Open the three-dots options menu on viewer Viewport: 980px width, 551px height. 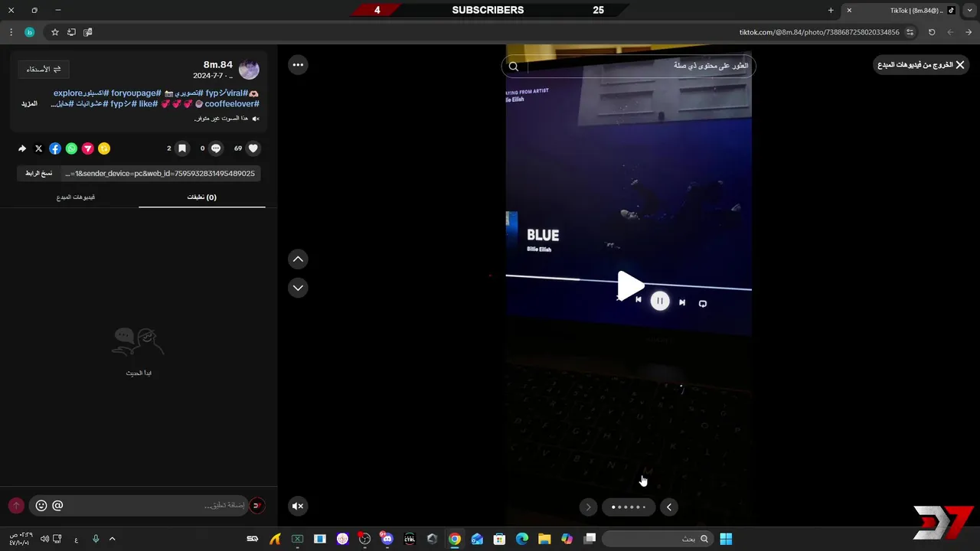[298, 65]
